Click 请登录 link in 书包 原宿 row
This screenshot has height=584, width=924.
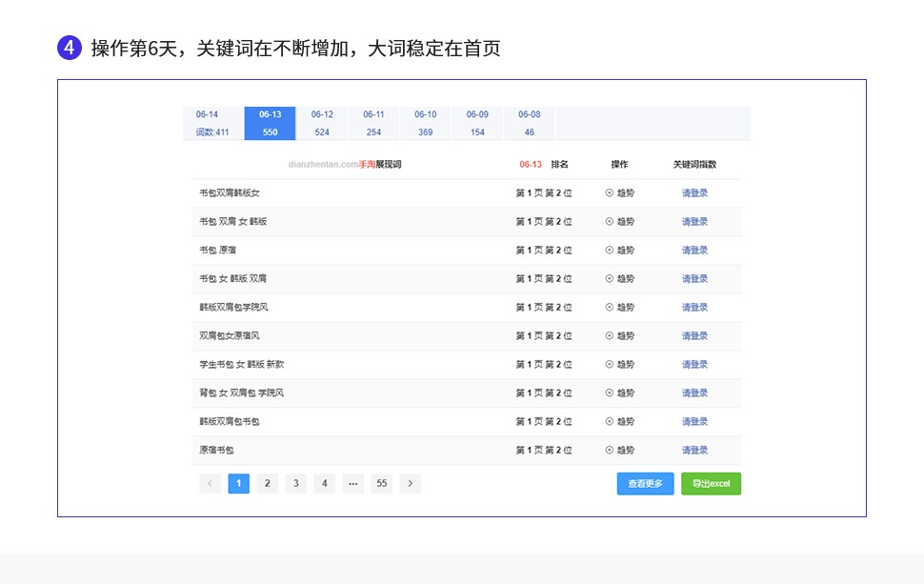(x=694, y=250)
